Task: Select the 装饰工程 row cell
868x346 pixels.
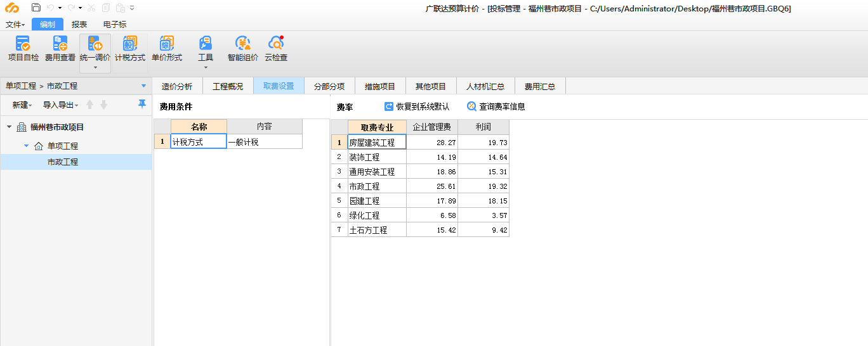Action: 377,157
